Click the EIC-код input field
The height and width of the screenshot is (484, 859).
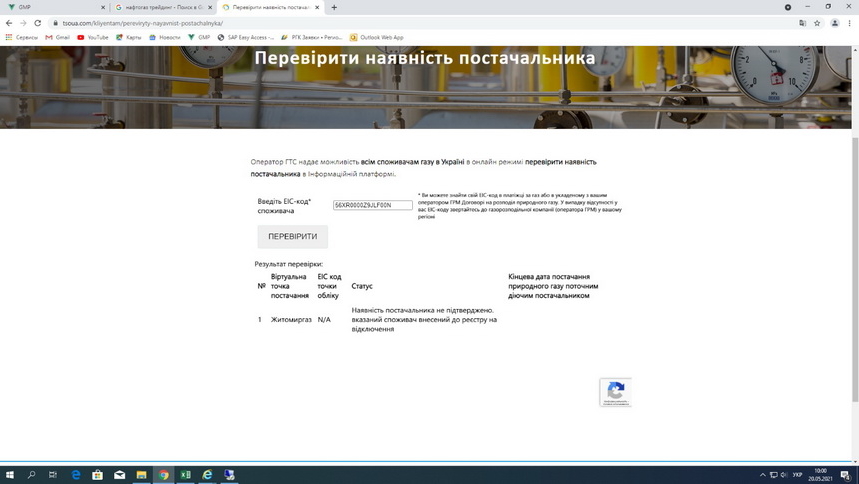point(372,205)
